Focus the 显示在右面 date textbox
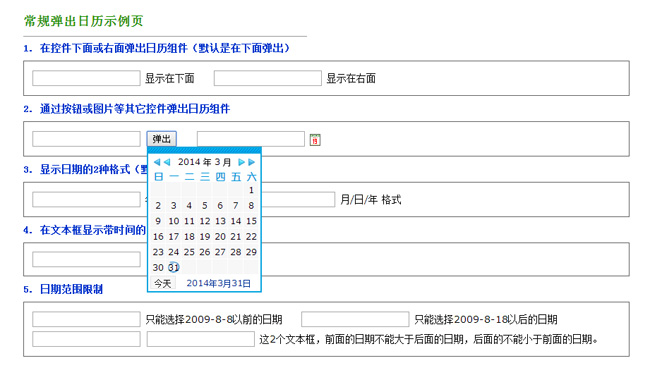The image size is (650, 375). [268, 78]
